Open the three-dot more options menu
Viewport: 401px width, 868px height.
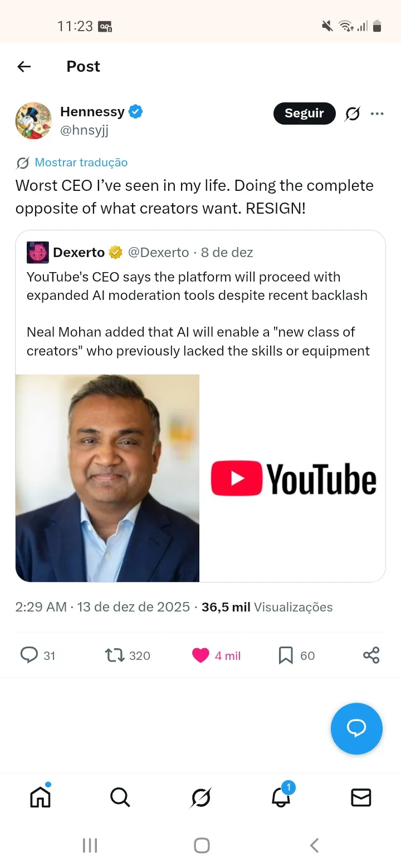(x=377, y=114)
